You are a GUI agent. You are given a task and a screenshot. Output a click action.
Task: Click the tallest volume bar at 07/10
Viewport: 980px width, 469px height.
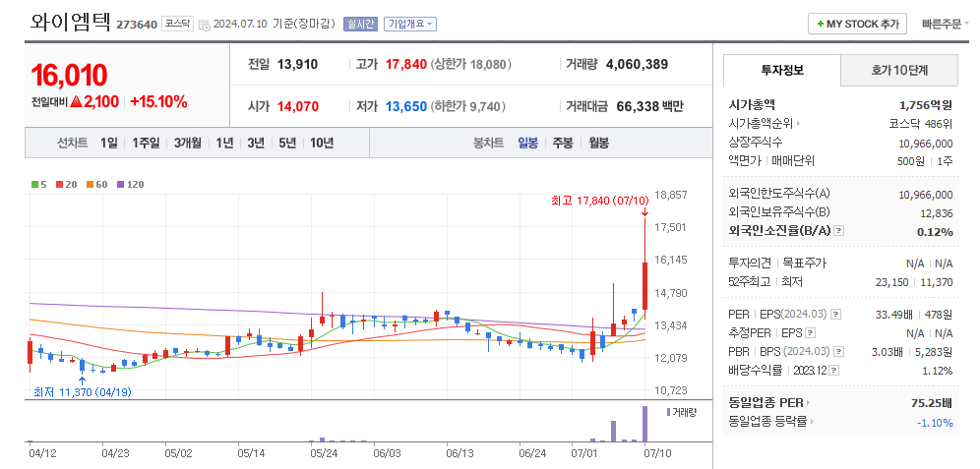(x=645, y=424)
